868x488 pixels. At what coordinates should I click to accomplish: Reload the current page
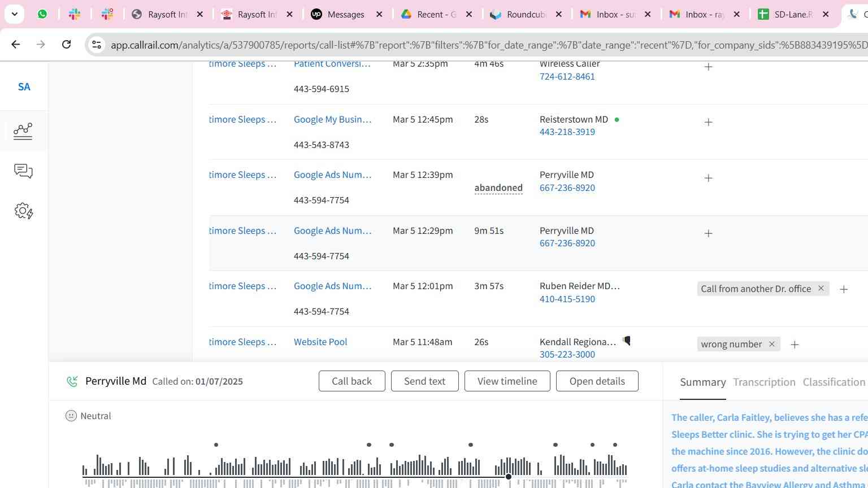(66, 44)
